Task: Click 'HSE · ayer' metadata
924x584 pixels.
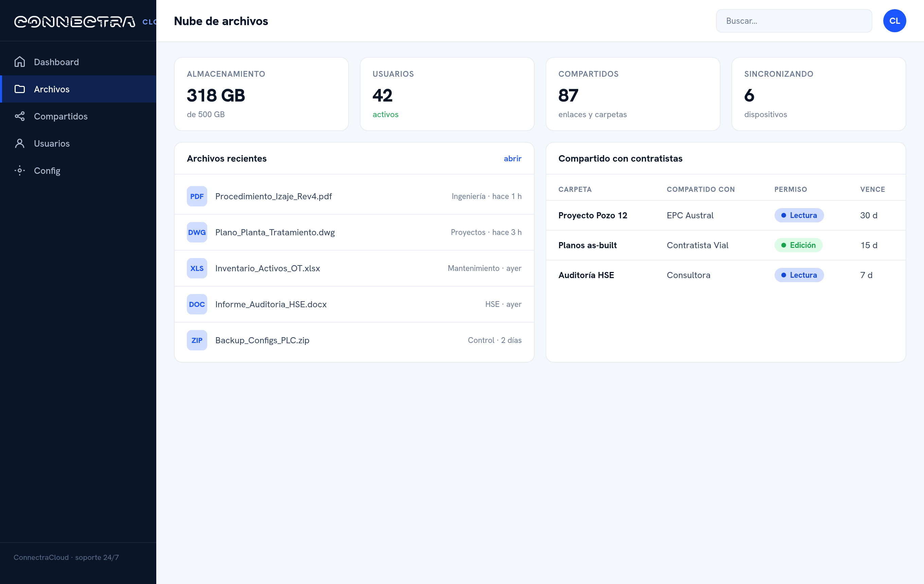Action: 503,305
